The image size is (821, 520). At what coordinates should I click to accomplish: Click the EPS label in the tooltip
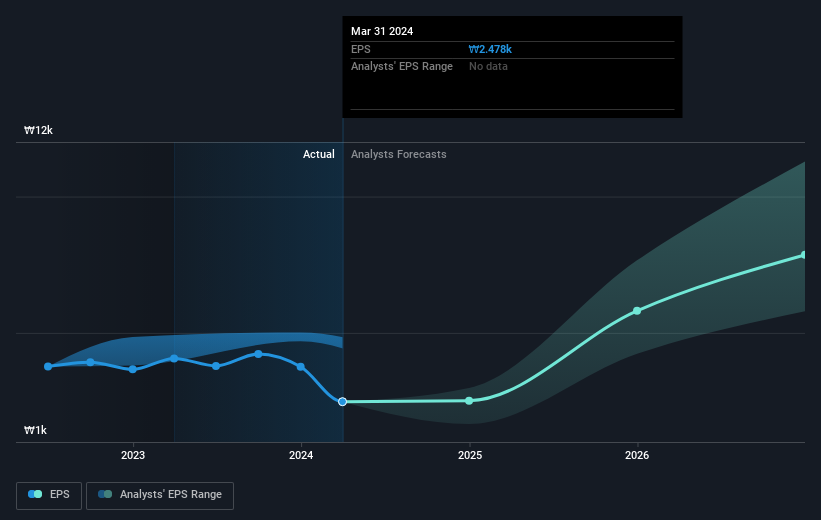click(361, 49)
